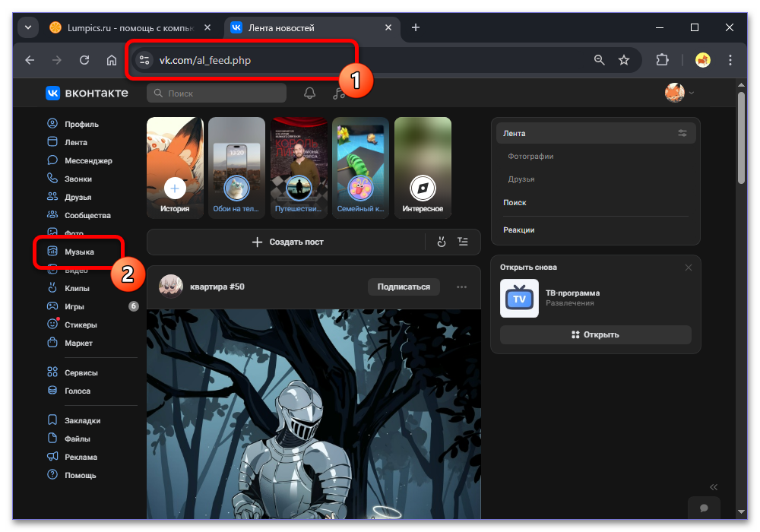Open the Голоса section
The height and width of the screenshot is (532, 760).
pos(69,391)
